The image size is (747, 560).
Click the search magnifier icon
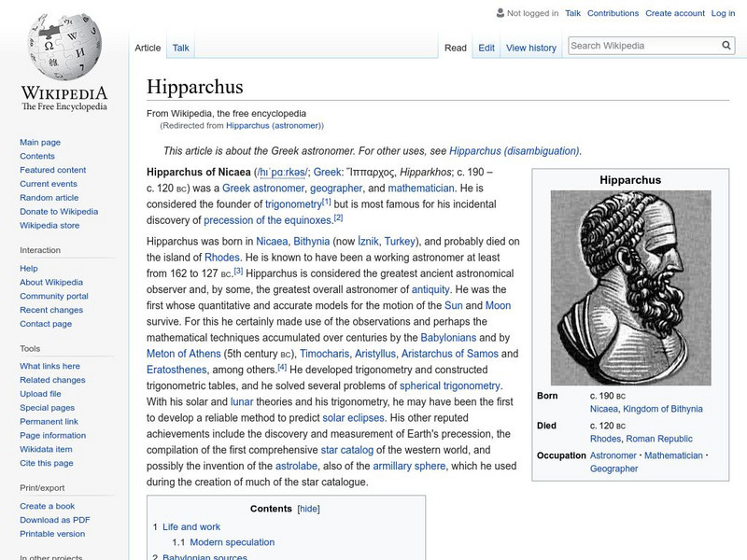click(726, 46)
